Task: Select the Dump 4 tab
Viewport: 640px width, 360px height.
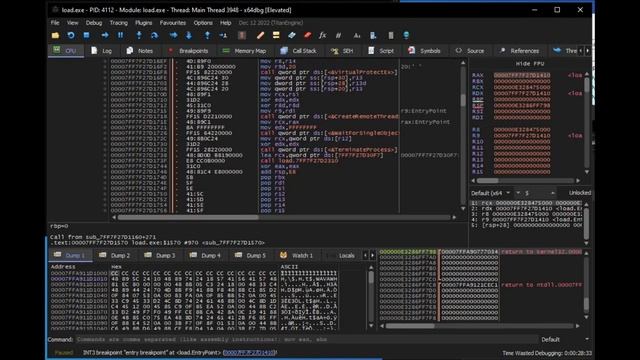Action: coord(205,256)
